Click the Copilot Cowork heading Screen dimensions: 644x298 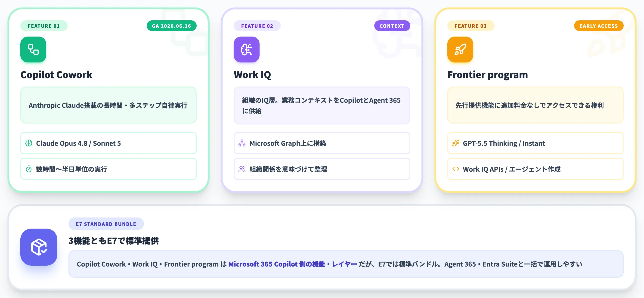click(56, 75)
